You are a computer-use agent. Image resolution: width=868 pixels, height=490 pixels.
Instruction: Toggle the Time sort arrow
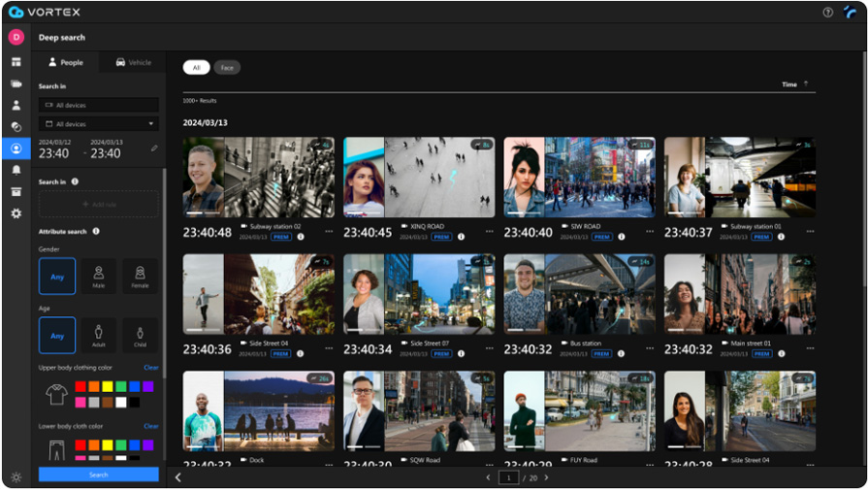[806, 84]
